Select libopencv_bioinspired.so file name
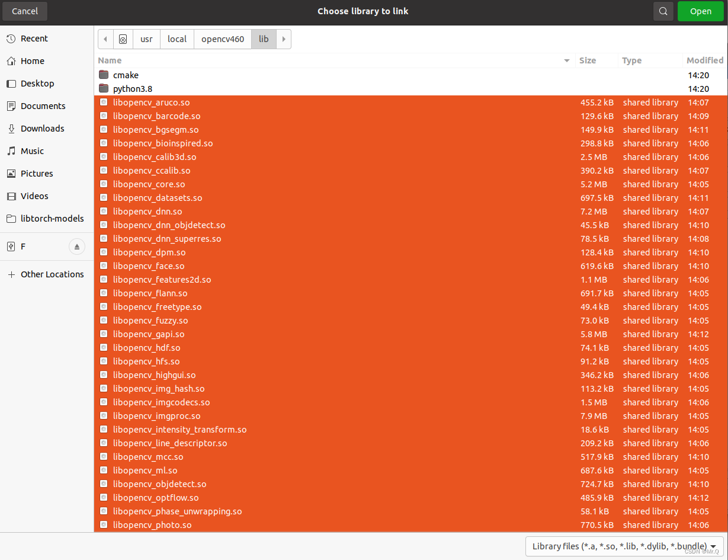The width and height of the screenshot is (728, 560). (163, 143)
